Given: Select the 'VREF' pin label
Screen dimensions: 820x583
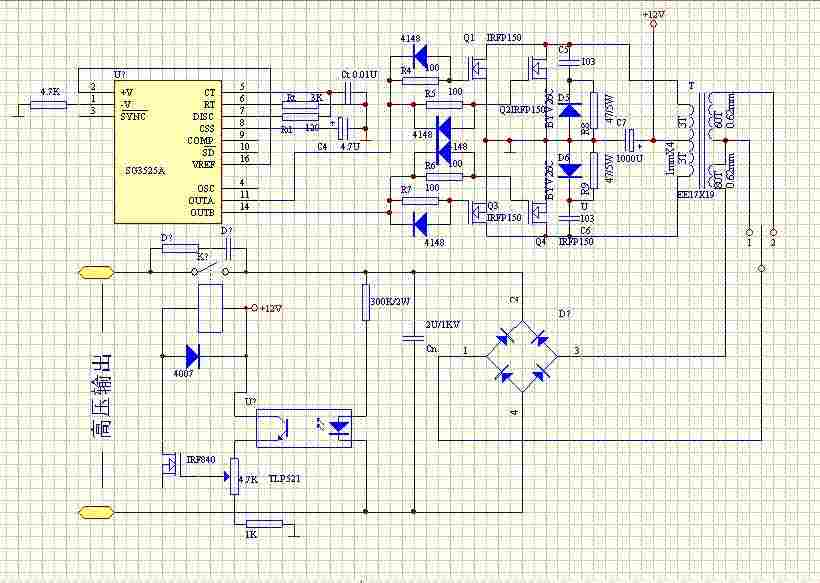Looking at the screenshot, I should point(203,165).
